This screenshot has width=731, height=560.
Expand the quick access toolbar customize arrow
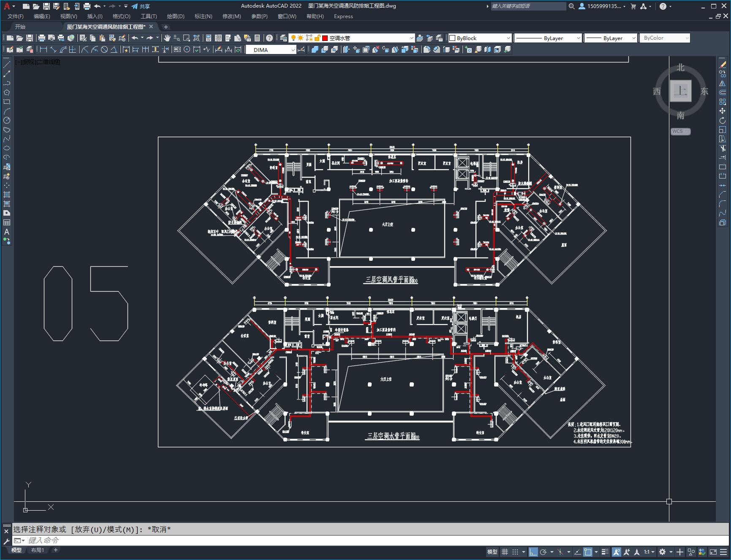point(126,6)
